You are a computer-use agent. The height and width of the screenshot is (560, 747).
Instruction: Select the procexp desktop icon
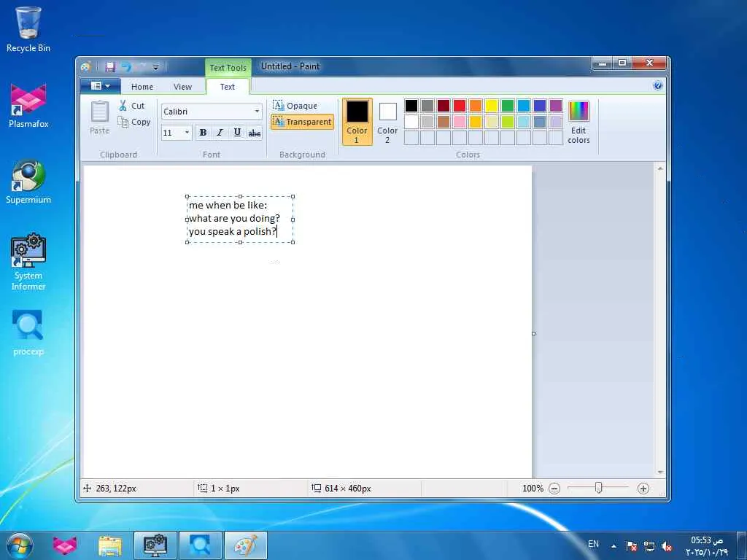tap(28, 332)
